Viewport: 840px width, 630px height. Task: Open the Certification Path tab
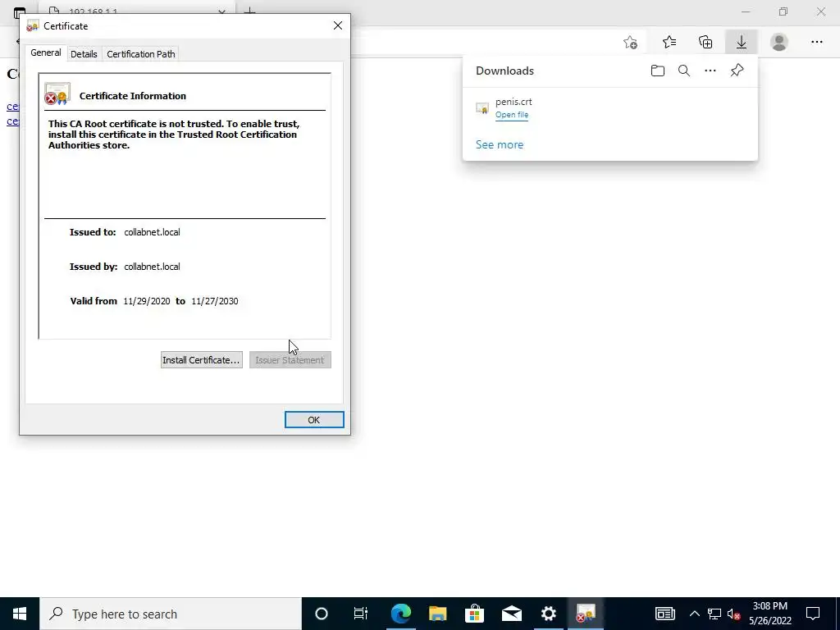[141, 54]
